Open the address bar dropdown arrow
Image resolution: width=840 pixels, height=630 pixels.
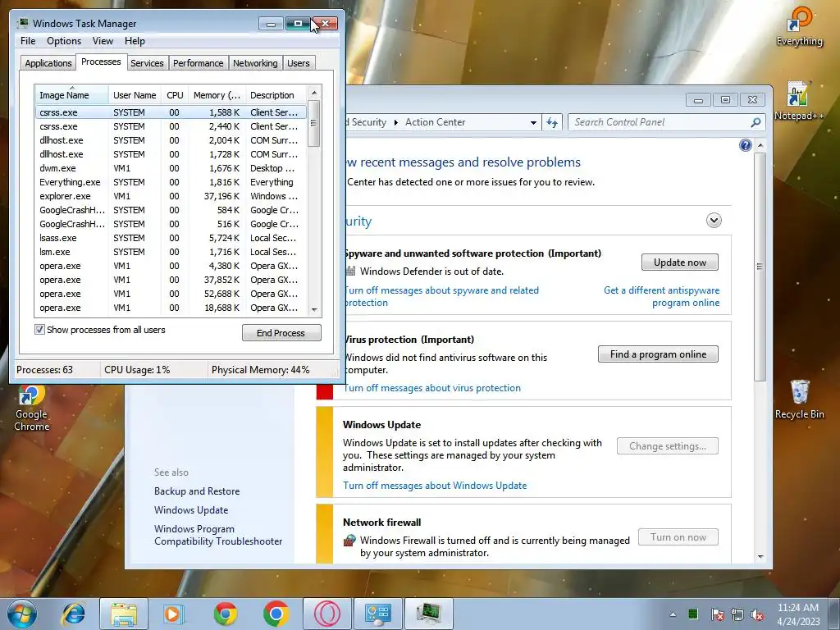pos(533,123)
